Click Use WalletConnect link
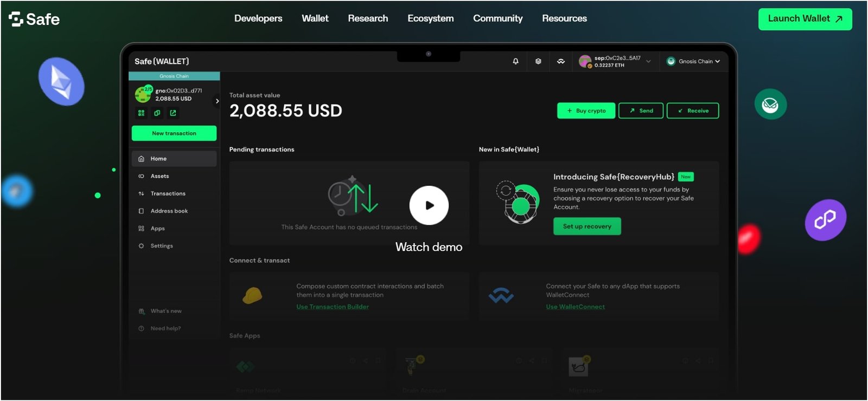Image resolution: width=868 pixels, height=401 pixels. pos(575,307)
